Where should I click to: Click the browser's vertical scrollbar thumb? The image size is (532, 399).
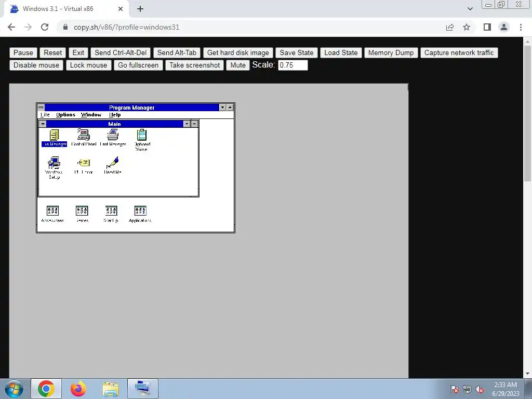click(527, 114)
